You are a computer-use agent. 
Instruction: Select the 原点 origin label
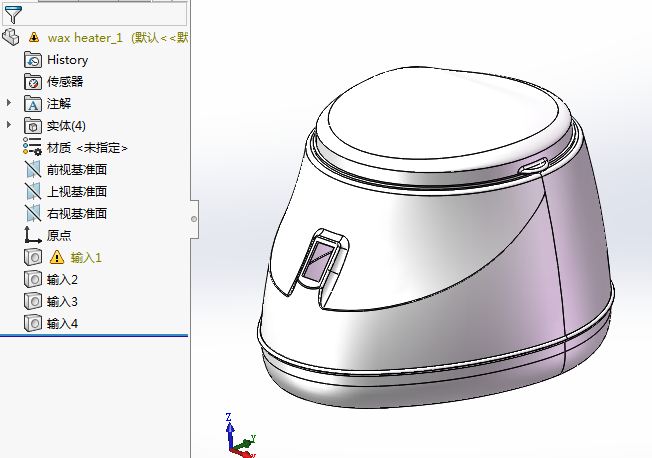(59, 235)
